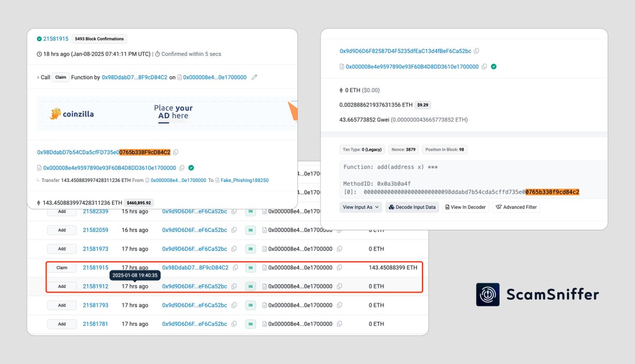Click Add method badge in row 21582339
Image resolution: width=635 pixels, height=364 pixels.
point(62,212)
